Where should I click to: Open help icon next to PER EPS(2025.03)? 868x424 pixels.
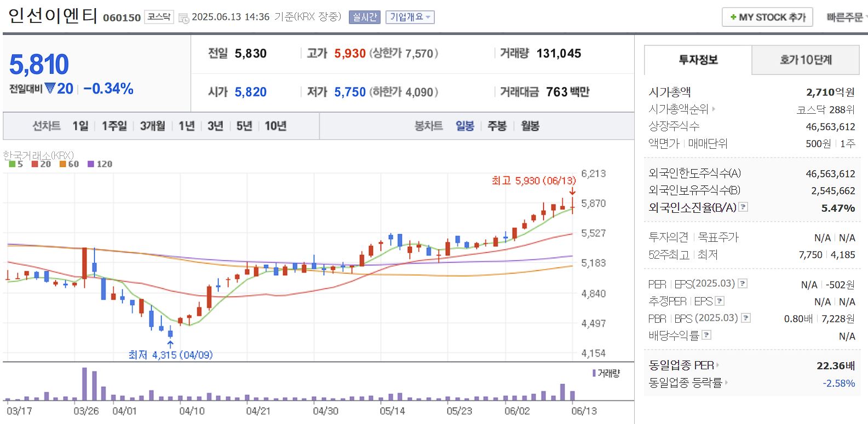(x=743, y=283)
